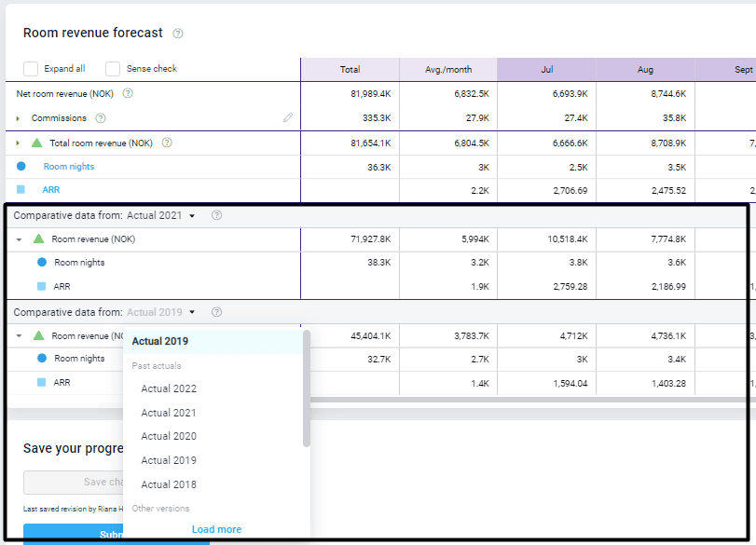This screenshot has height=545, width=756.
Task: Click help icon beside Net room revenue
Action: click(x=128, y=94)
